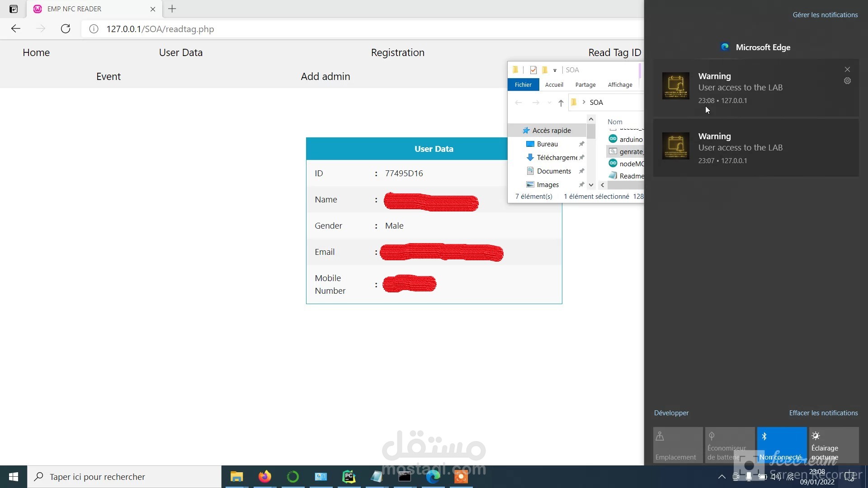Go back to previous browser page
The image size is (868, 488).
[x=16, y=29]
